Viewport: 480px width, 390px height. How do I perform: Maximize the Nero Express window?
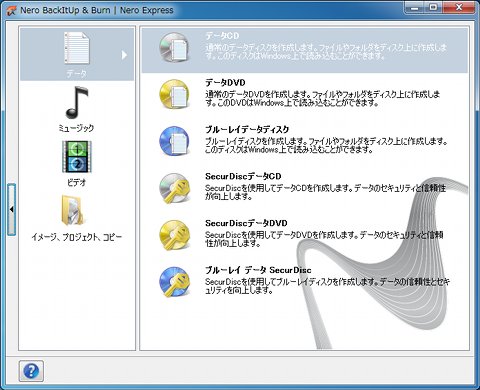[434, 7]
